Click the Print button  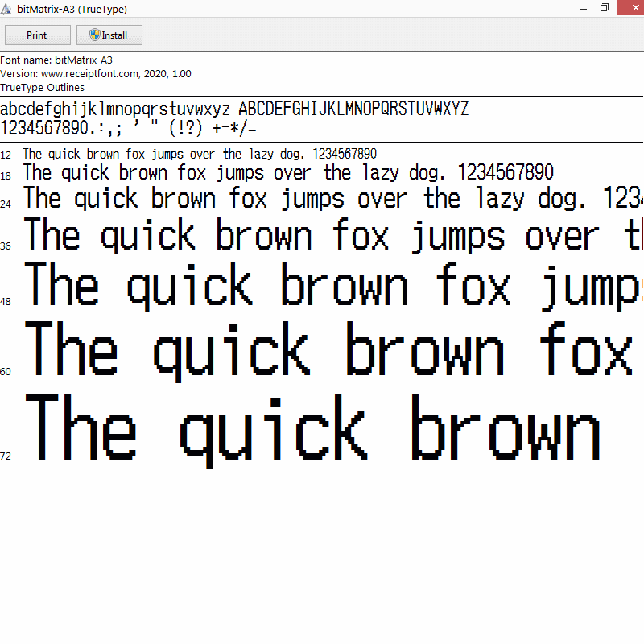click(37, 35)
